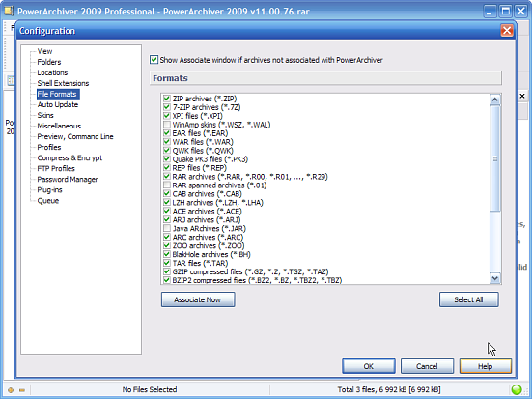532x399 pixels.
Task: Click the Formats list scrollbar thumb
Action: click(x=494, y=158)
